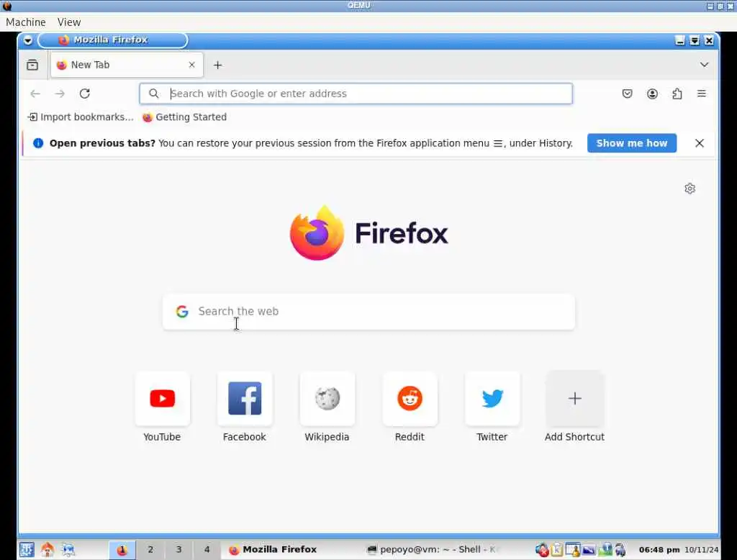This screenshot has width=737, height=560.
Task: Open the home folder taskbar icon
Action: coord(48,549)
